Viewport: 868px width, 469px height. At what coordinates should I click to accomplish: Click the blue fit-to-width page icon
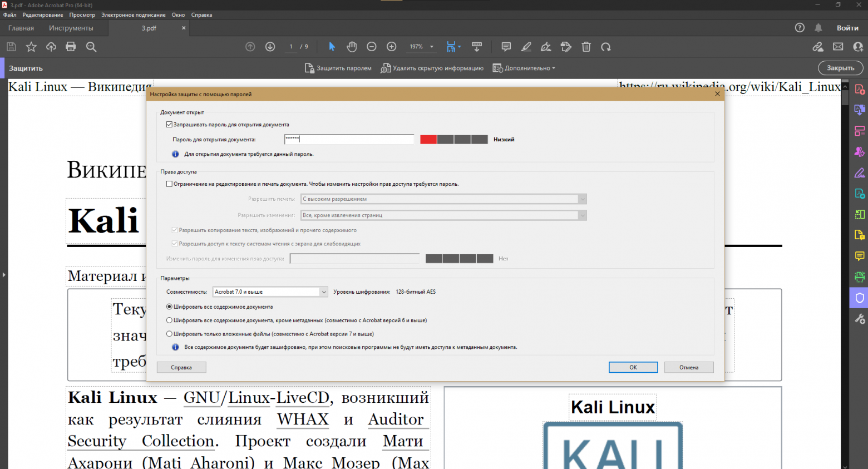[x=451, y=47]
